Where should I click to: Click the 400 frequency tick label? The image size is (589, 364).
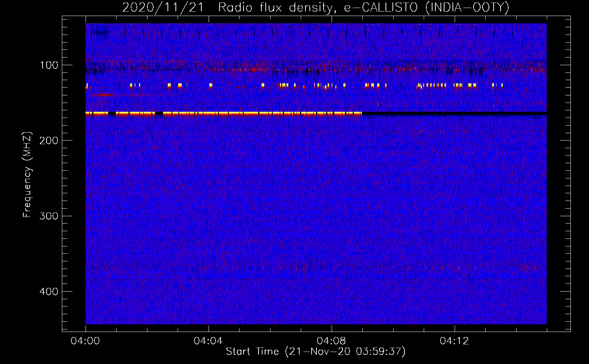(49, 292)
